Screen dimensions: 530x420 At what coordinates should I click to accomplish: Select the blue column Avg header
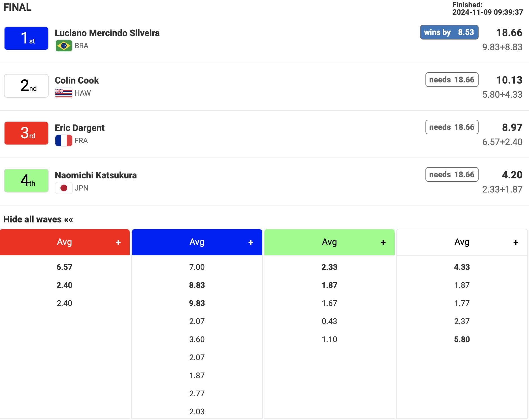[197, 242]
